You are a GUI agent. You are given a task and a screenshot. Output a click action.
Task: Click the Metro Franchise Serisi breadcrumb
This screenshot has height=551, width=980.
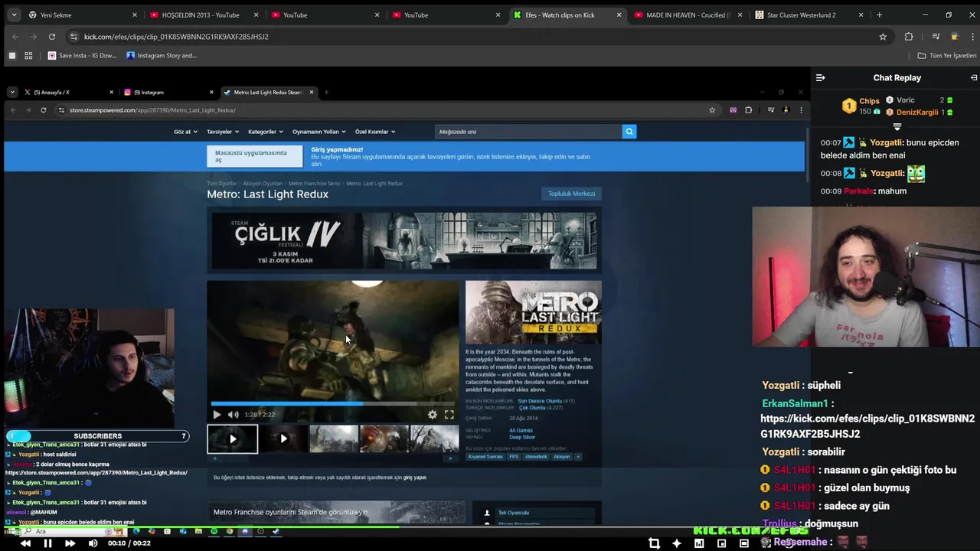(314, 184)
